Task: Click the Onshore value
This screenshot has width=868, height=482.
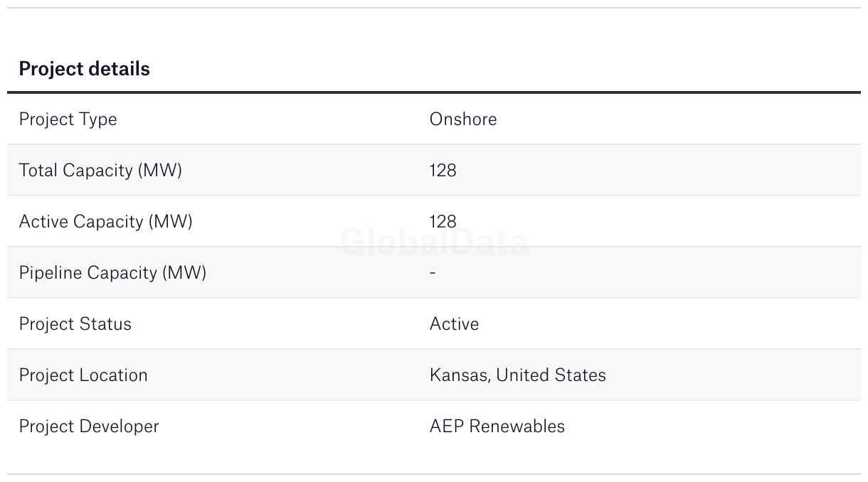Action: 462,119
